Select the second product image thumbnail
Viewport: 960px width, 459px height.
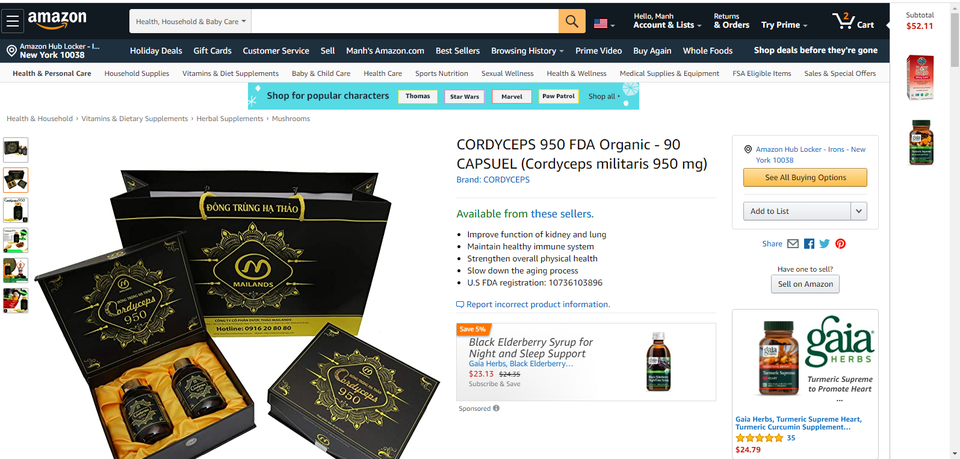pos(16,180)
